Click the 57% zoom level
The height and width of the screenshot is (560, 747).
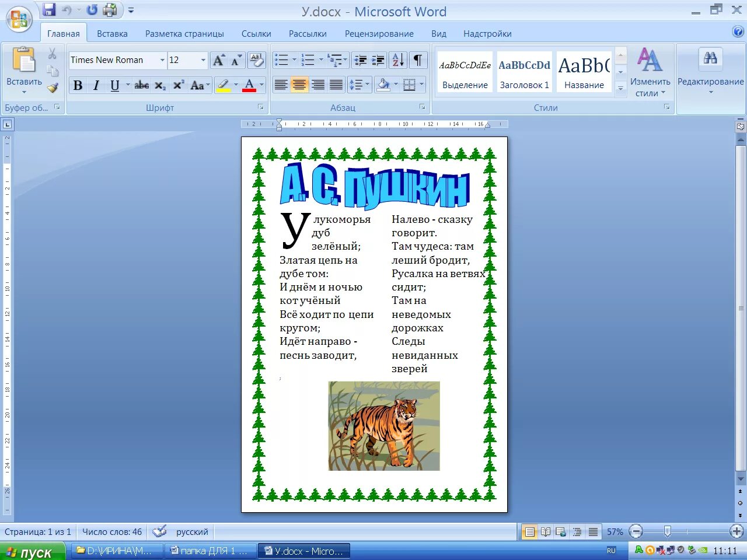615,532
